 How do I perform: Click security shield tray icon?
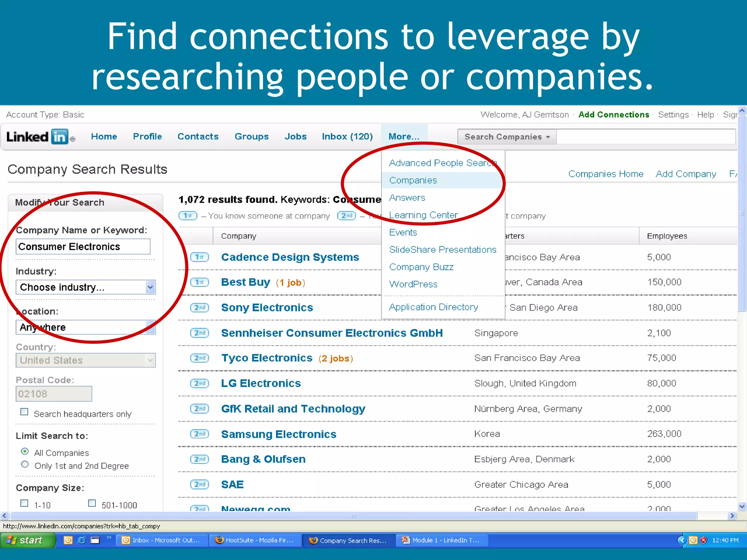click(704, 540)
